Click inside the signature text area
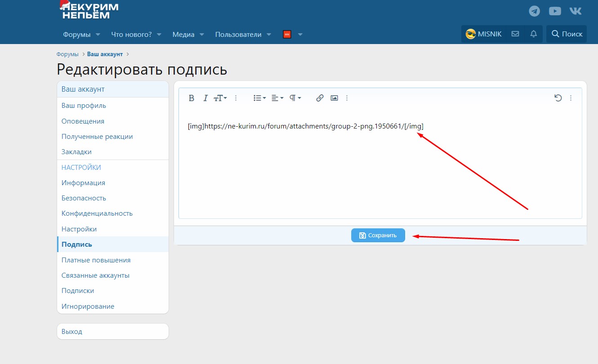The width and height of the screenshot is (598, 364). point(380,171)
